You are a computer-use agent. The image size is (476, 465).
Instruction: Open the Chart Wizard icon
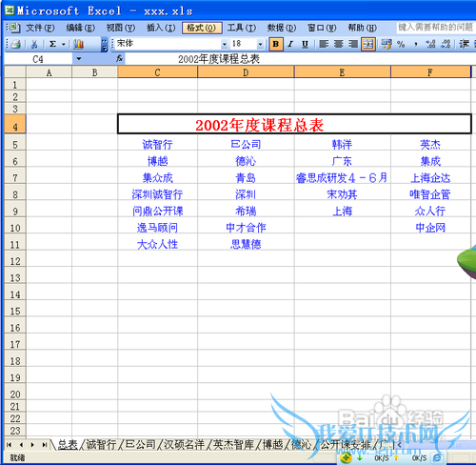pos(78,44)
